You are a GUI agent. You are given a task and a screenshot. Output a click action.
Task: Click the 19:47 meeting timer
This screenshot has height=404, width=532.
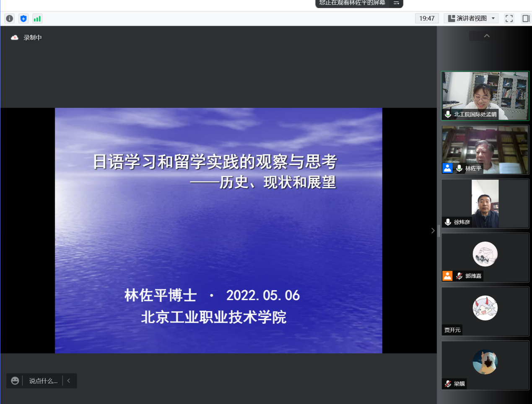426,18
